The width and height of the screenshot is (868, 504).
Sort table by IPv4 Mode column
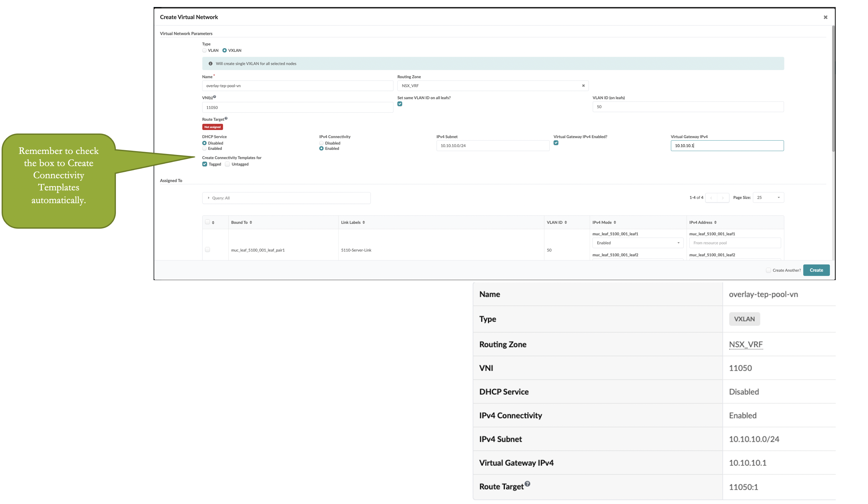click(615, 223)
